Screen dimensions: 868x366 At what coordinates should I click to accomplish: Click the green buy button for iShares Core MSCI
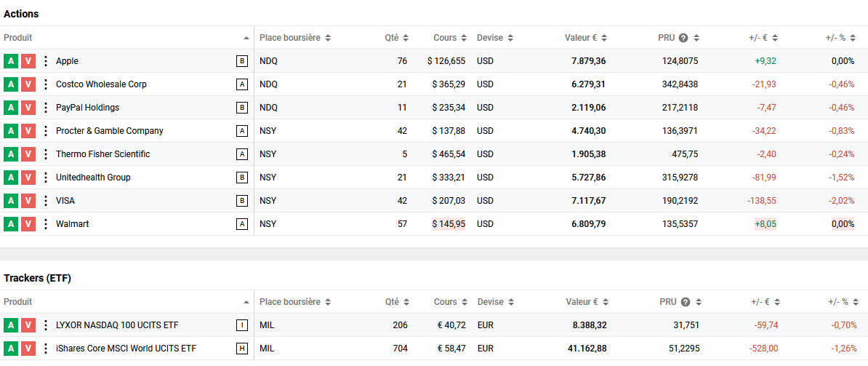[10, 349]
